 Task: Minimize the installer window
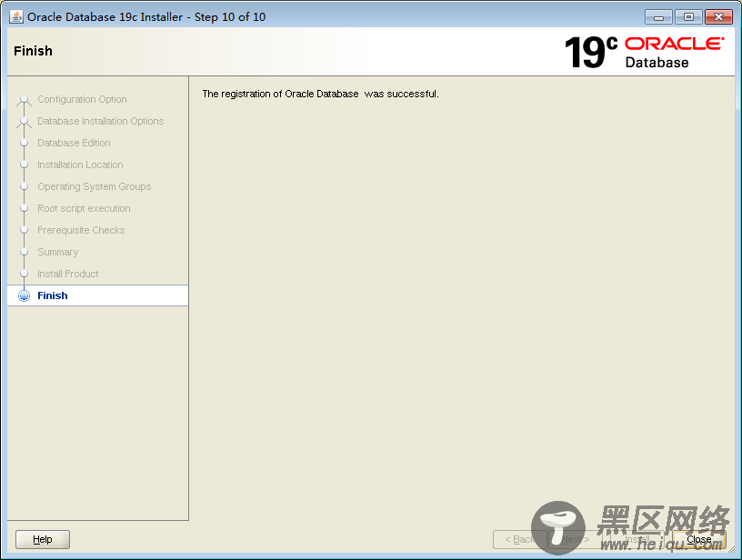tap(658, 17)
